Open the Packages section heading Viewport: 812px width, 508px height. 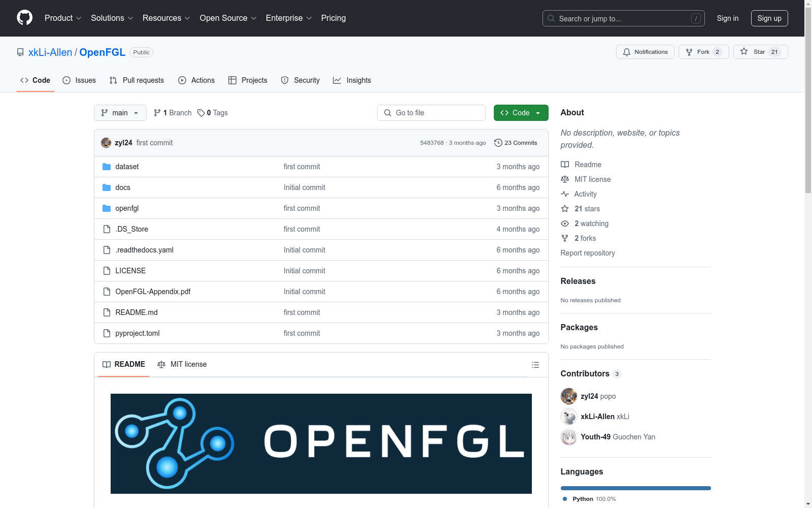[x=579, y=327]
